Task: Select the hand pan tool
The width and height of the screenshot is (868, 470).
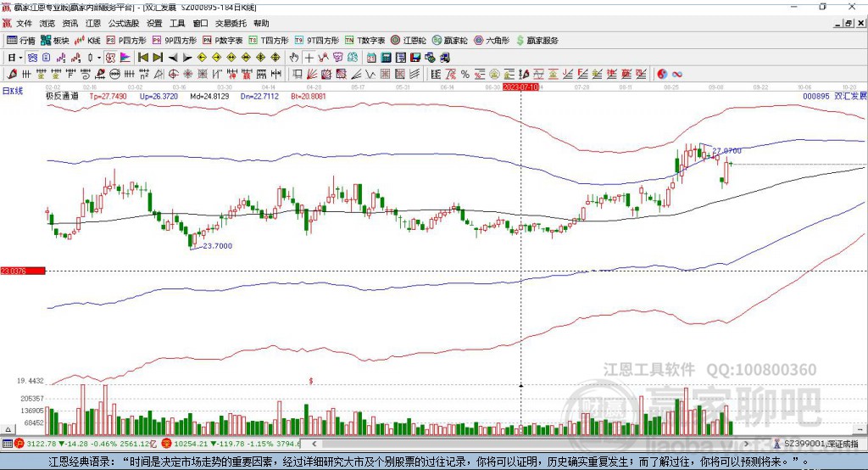Action: pyautogui.click(x=294, y=58)
